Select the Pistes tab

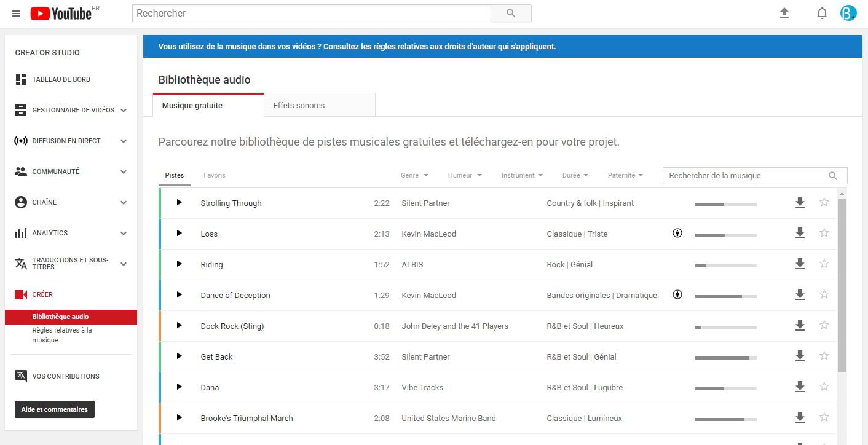(175, 175)
